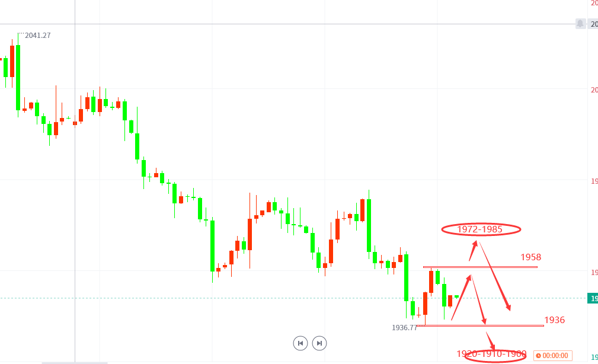Viewport: 598px width, 364px height.
Task: Select the long downward red arrow from 1972-1985
Action: click(495, 277)
